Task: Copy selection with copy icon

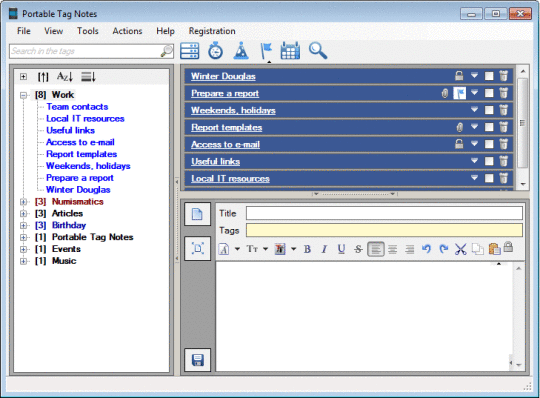Action: (478, 249)
